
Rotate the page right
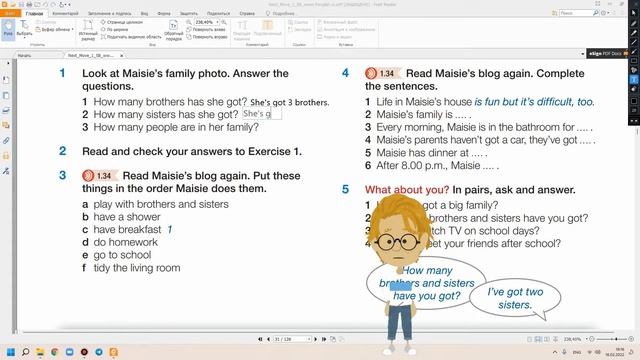tap(207, 37)
